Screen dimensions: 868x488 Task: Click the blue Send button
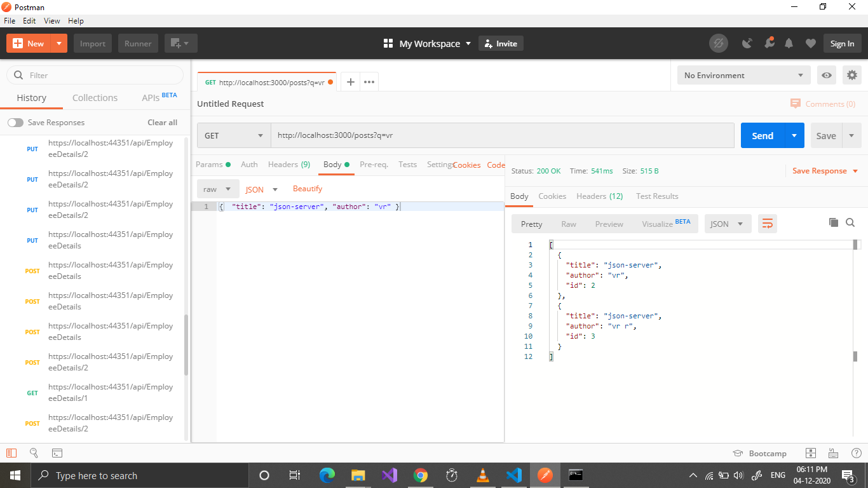[x=763, y=135]
